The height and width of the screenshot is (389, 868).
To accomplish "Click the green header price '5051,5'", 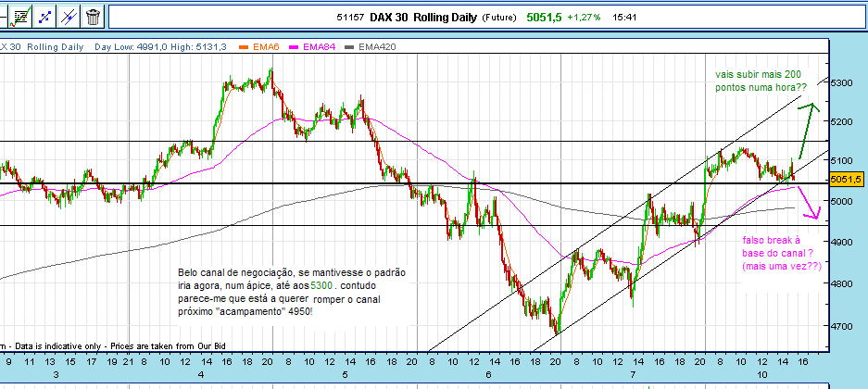I will 544,18.
